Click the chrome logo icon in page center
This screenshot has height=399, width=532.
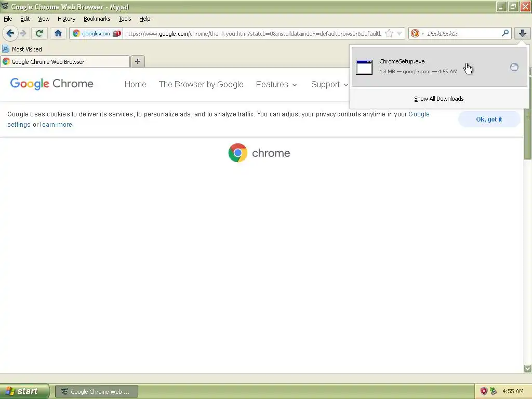[238, 153]
